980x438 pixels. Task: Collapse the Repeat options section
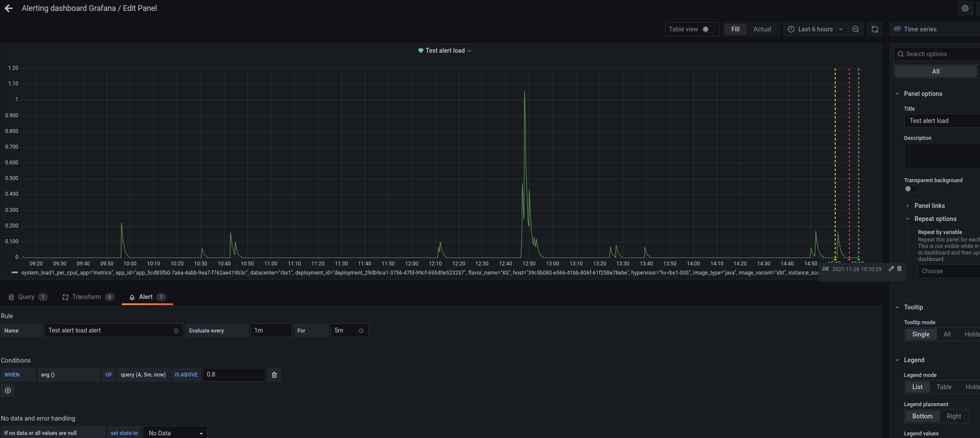tap(935, 219)
